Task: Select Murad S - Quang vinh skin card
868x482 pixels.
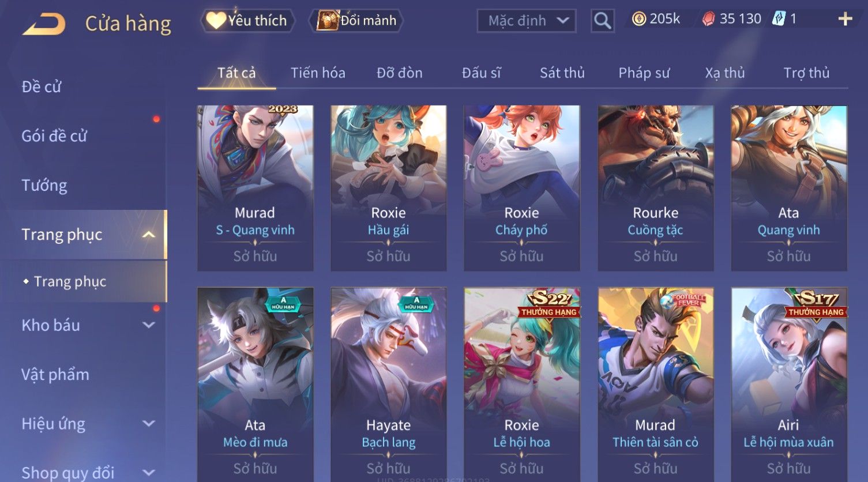Action: click(x=255, y=188)
